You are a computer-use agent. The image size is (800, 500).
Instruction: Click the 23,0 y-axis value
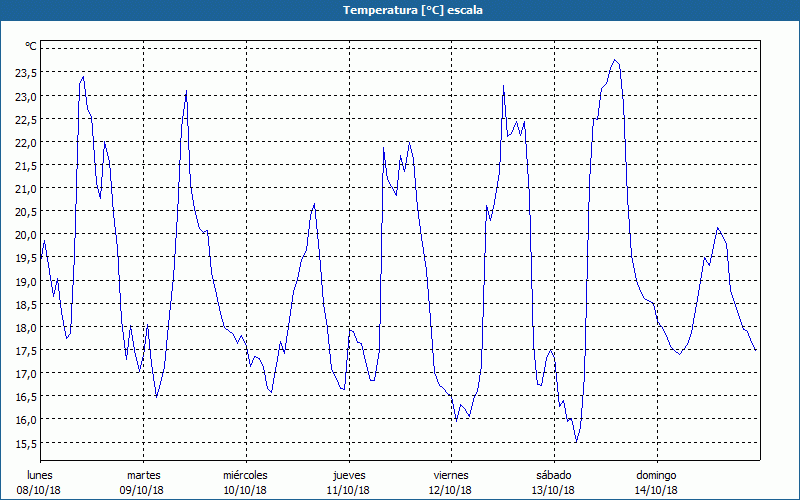click(x=26, y=96)
